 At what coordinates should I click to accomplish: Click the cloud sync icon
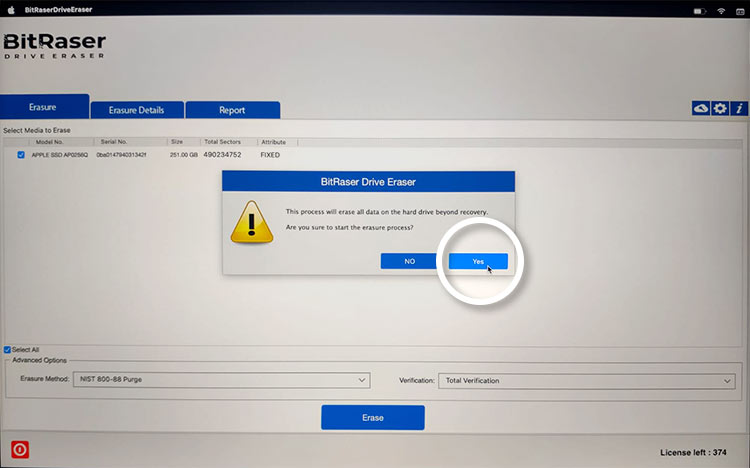click(x=700, y=109)
